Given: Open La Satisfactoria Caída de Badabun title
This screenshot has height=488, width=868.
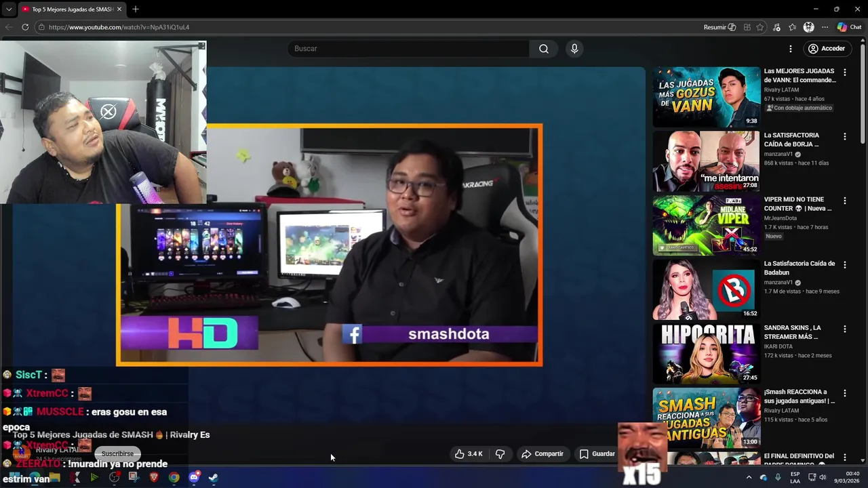Looking at the screenshot, I should 800,268.
